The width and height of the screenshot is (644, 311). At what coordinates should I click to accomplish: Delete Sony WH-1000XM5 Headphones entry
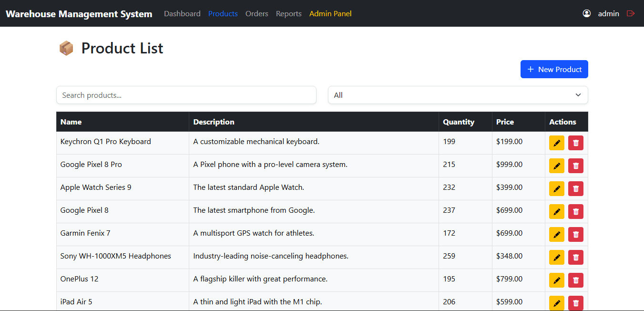575,257
